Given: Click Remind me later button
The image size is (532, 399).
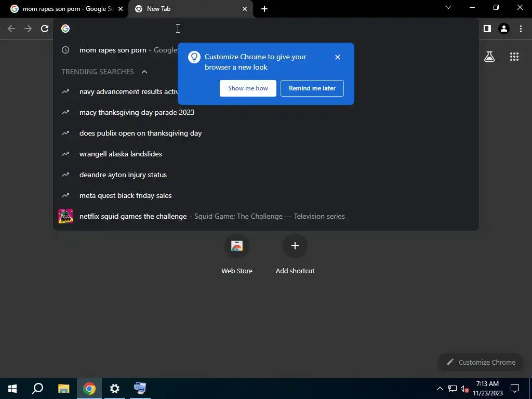Looking at the screenshot, I should [x=312, y=88].
